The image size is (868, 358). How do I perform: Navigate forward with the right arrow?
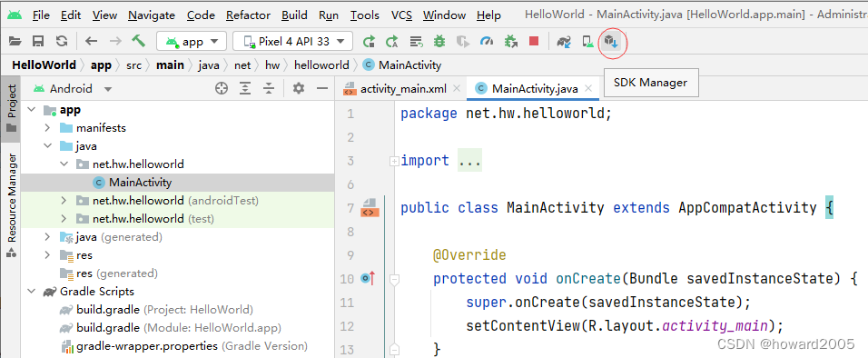(115, 41)
